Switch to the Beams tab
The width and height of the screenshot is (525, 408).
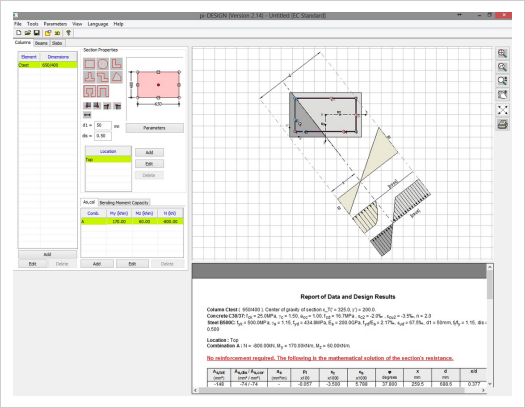[x=41, y=43]
